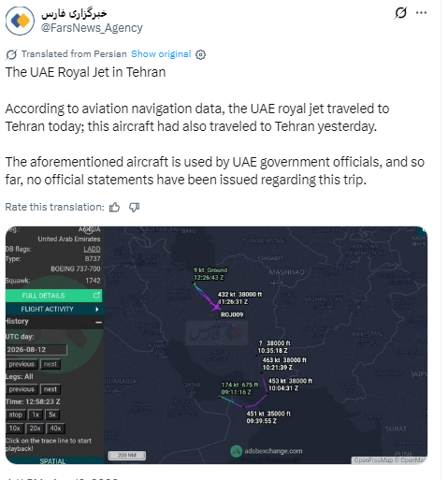This screenshot has width=448, height=480.
Task: Expand the FLIGHT ACTIVITY section arrow
Action: [97, 309]
